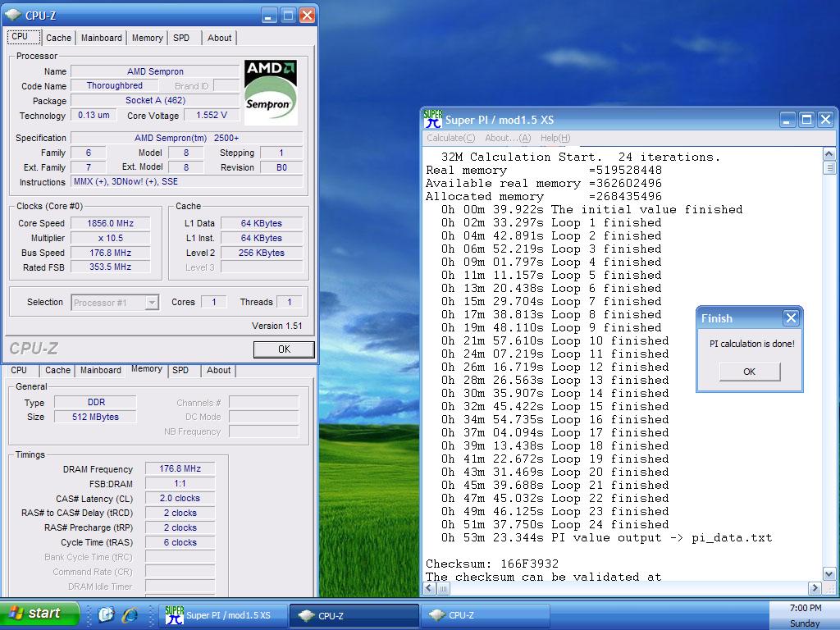This screenshot has width=840, height=630.
Task: Click the Multiplier value x 10.5
Action: click(111, 238)
